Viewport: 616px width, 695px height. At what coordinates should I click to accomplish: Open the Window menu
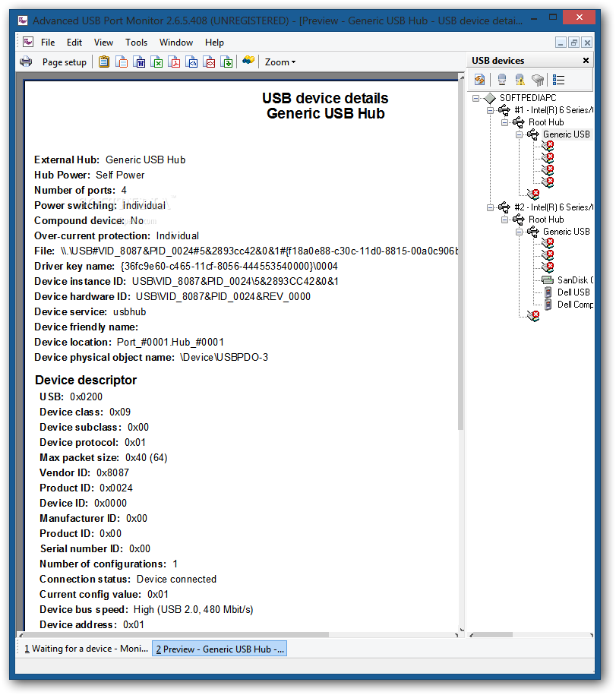click(x=176, y=43)
